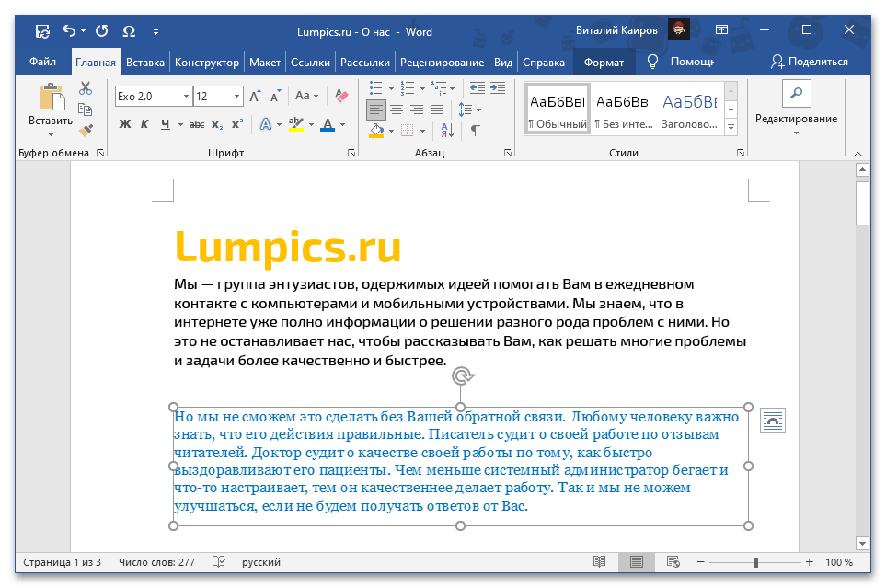This screenshot has width=886, height=588.
Task: Center the paragraph text
Action: 397,110
